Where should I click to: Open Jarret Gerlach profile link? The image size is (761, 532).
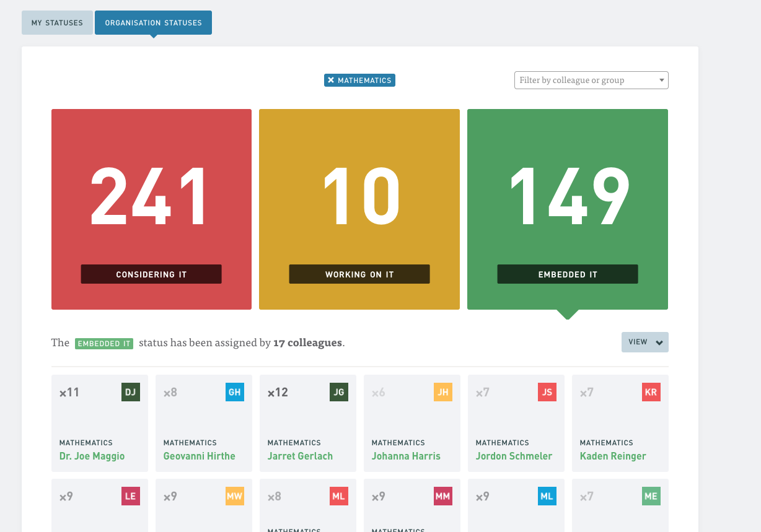pyautogui.click(x=300, y=456)
